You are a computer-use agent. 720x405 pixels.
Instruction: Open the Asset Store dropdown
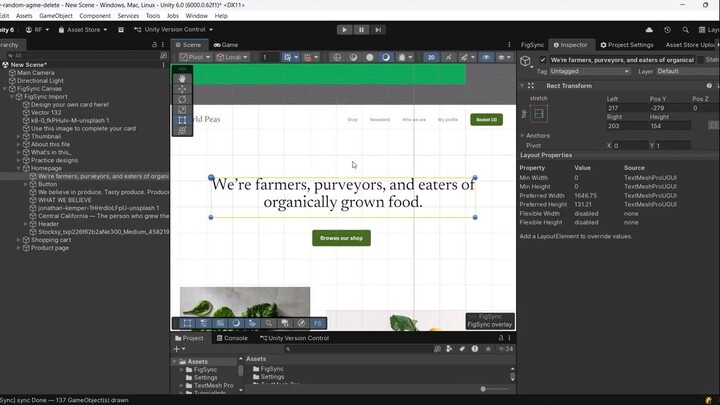point(83,30)
